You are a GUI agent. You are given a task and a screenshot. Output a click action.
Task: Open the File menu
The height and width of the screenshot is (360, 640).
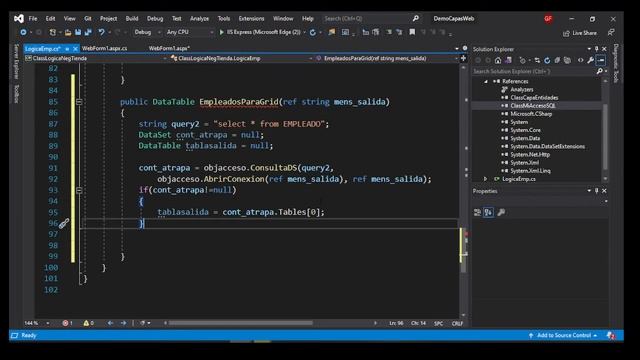click(x=33, y=18)
